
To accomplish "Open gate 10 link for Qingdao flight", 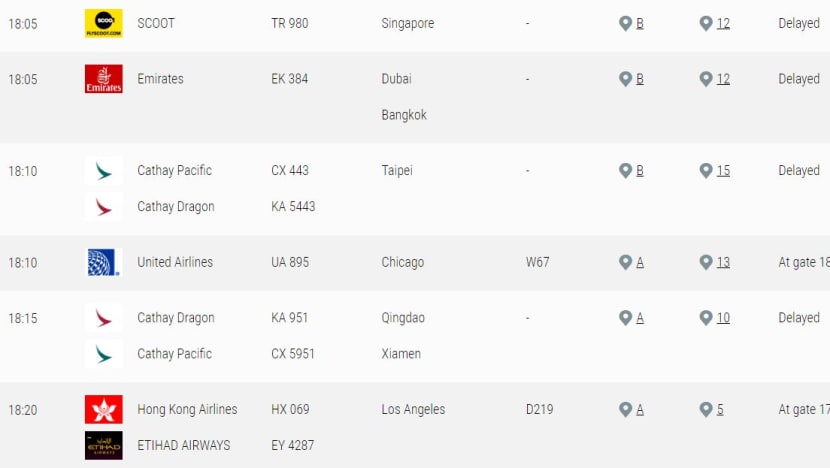I will (723, 318).
